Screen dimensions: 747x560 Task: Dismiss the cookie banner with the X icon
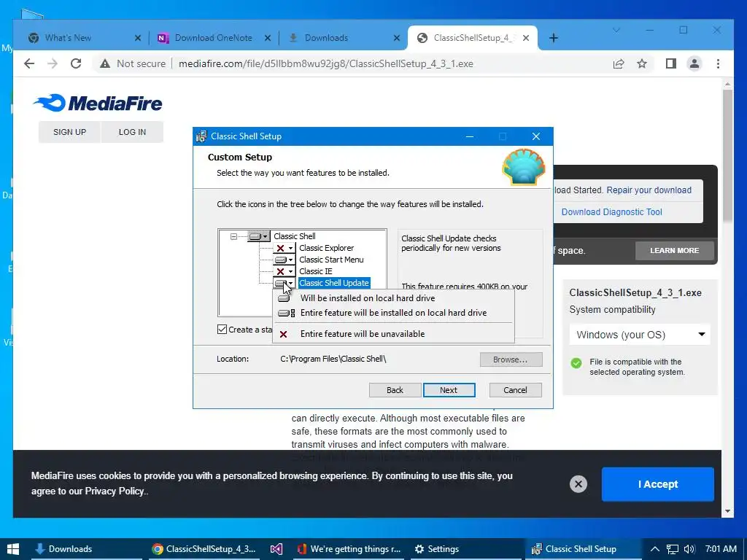pyautogui.click(x=578, y=484)
